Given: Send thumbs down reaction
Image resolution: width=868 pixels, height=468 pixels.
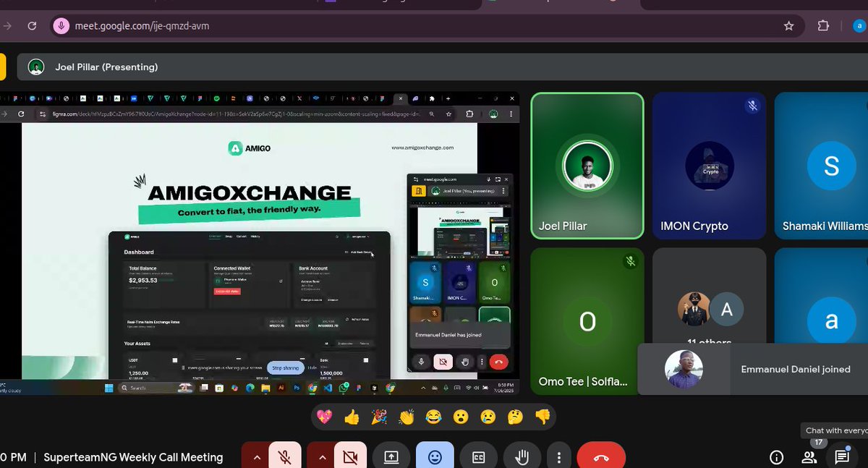Looking at the screenshot, I should click(x=542, y=417).
